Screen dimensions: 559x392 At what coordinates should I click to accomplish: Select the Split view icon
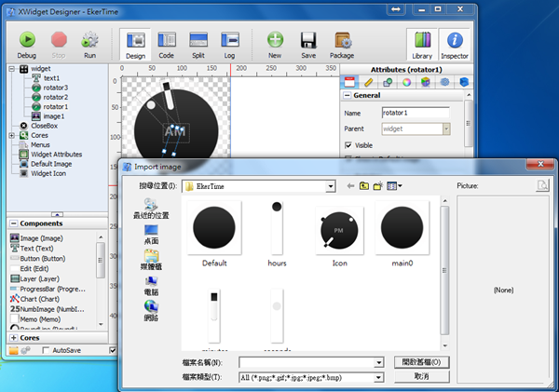pos(198,40)
